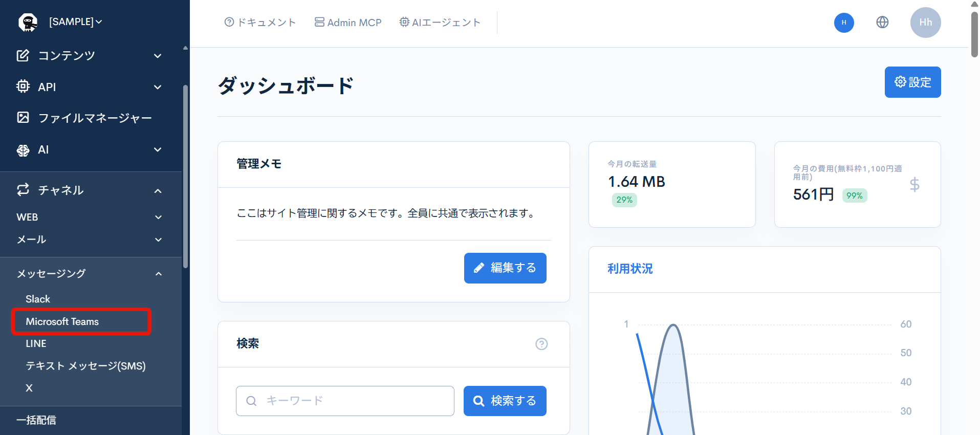Click the 検索する search button
Viewport: 980px width, 435px height.
505,401
